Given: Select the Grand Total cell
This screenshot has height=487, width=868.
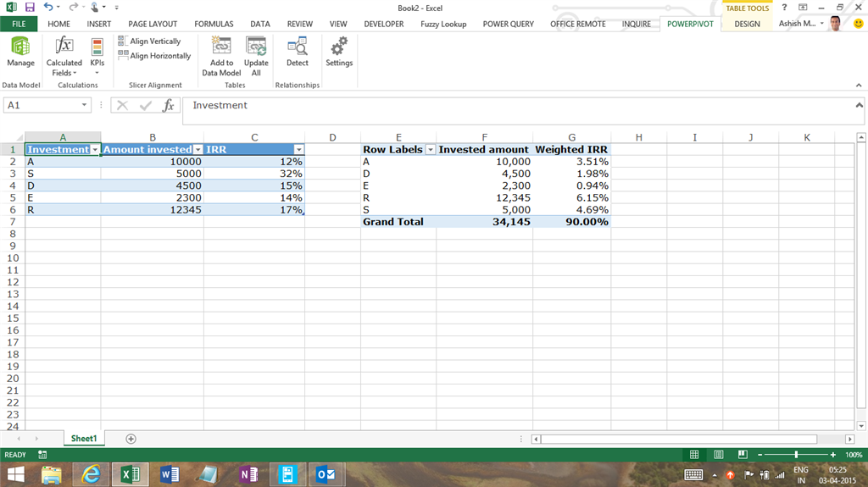Looking at the screenshot, I should click(x=398, y=222).
